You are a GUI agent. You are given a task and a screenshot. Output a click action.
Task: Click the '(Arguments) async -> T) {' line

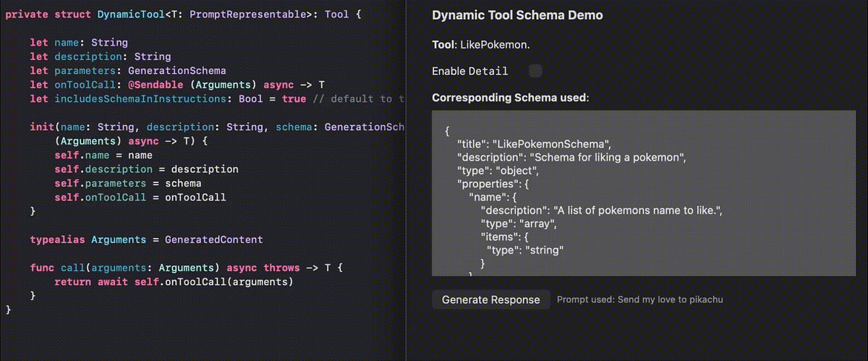click(x=131, y=141)
